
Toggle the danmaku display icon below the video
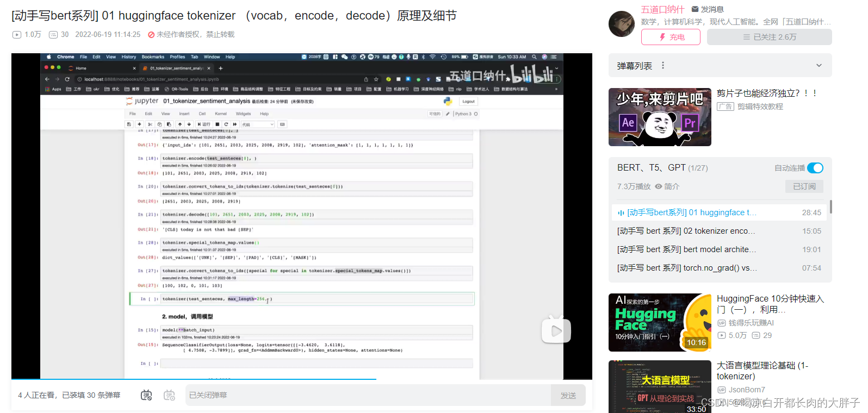click(146, 395)
